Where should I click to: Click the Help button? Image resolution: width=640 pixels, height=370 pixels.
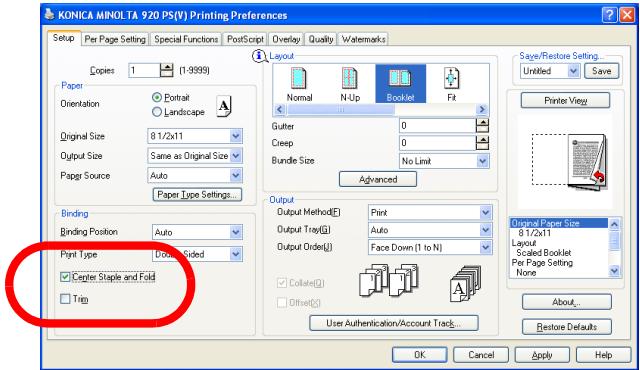(603, 355)
